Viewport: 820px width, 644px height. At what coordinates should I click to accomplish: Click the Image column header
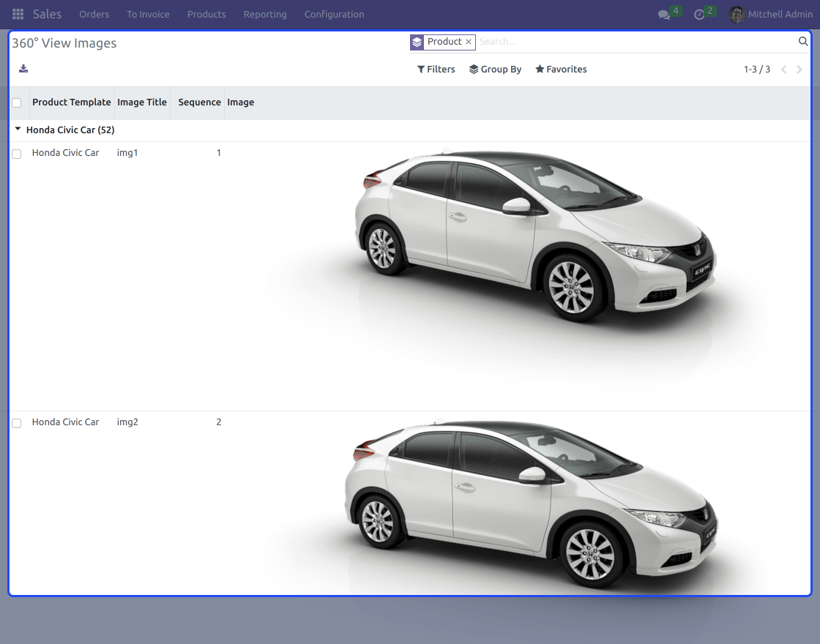coord(241,102)
